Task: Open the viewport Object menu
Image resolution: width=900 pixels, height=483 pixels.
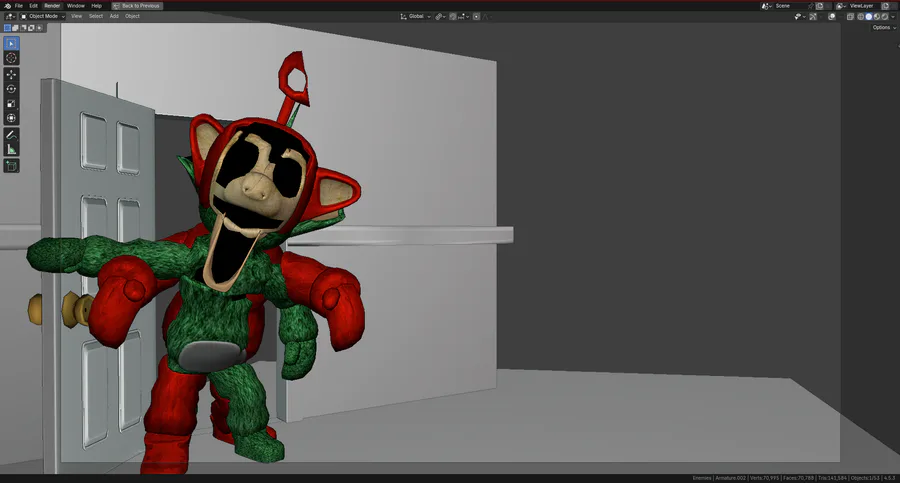Action: [133, 16]
